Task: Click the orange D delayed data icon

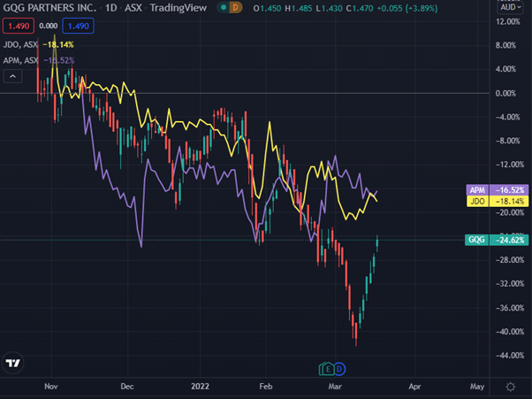Action: pos(235,7)
